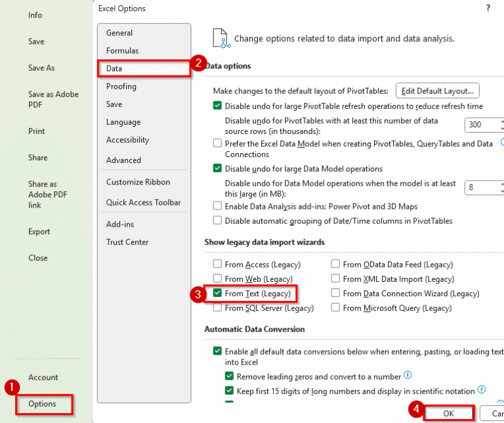Open Print in the backstage menu

[x=37, y=131]
